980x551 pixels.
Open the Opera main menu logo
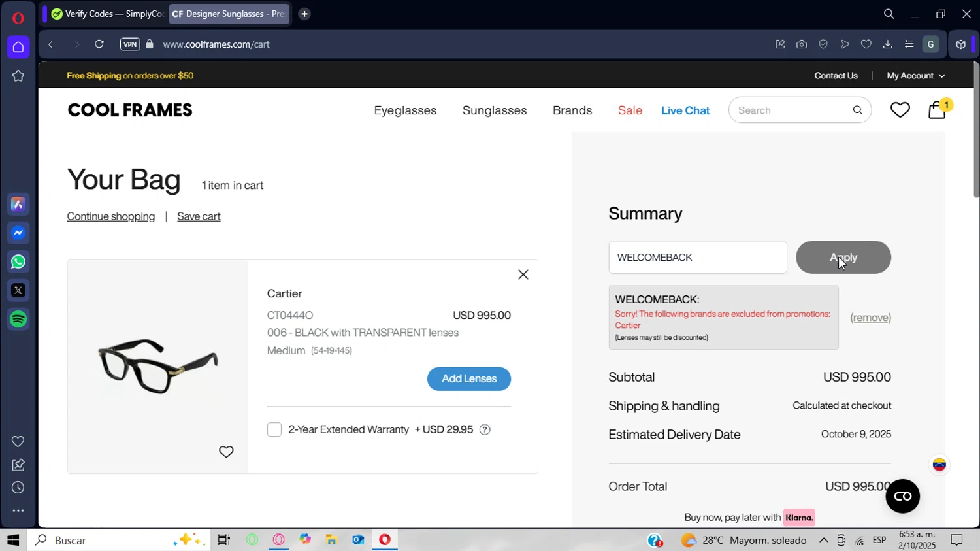coord(18,18)
